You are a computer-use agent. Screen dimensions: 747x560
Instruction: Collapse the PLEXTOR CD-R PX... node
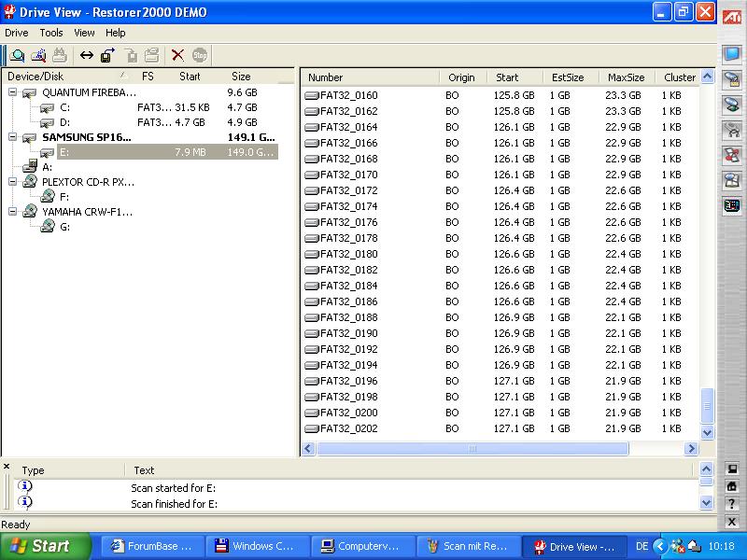click(x=13, y=182)
